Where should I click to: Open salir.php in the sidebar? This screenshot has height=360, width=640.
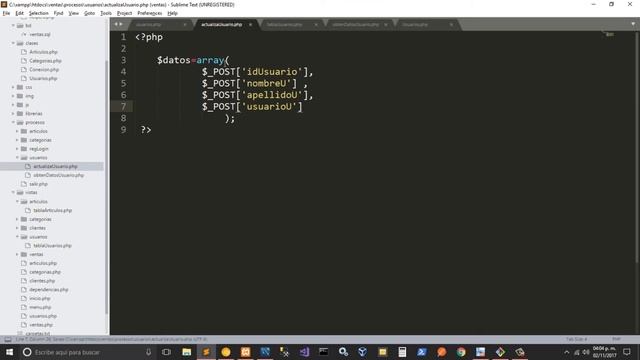38,184
